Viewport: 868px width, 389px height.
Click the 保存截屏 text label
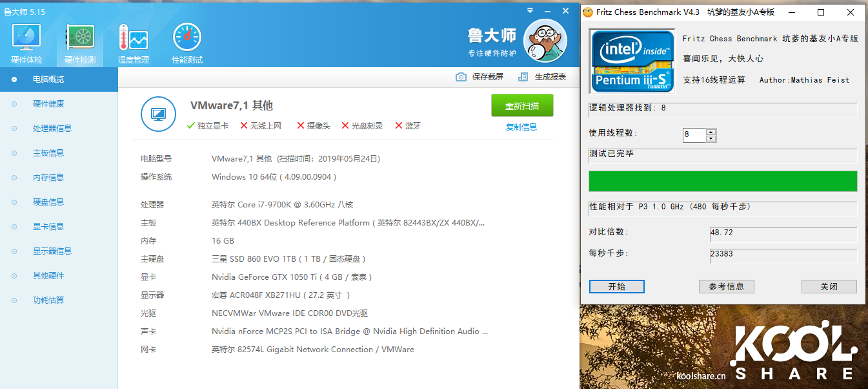(488, 77)
